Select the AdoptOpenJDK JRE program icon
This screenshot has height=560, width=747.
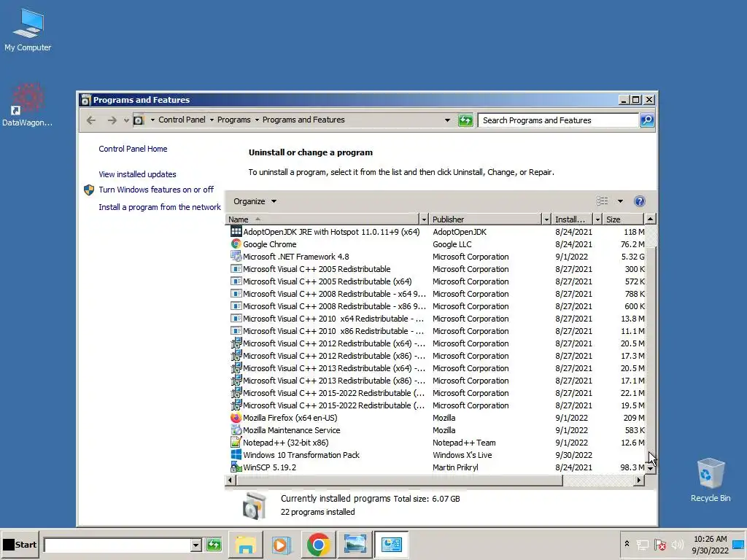236,231
